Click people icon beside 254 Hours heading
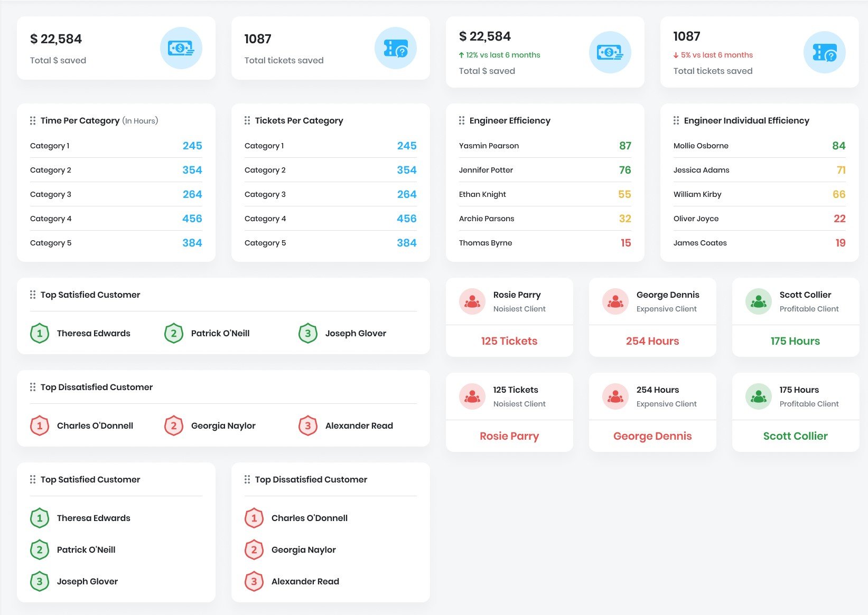This screenshot has height=615, width=868. 615,396
